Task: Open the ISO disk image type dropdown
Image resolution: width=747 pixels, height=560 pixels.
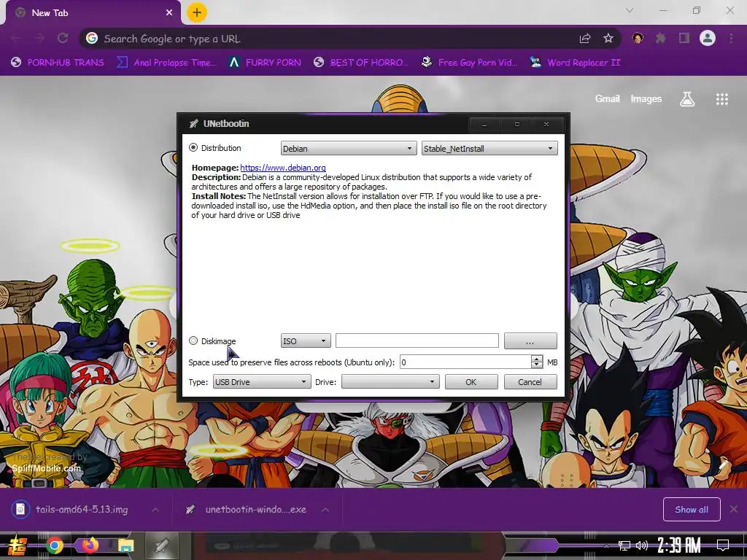Action: (306, 341)
